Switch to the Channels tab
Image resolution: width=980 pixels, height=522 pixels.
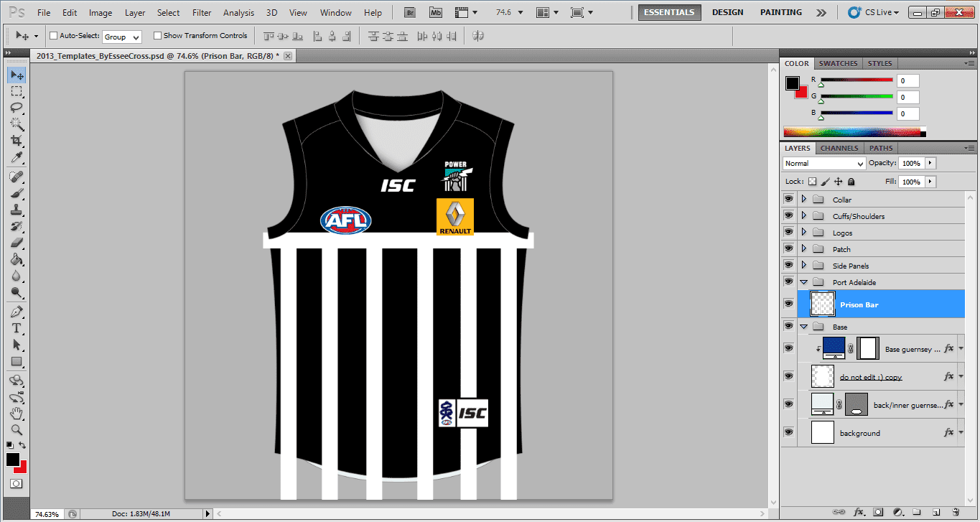(839, 148)
